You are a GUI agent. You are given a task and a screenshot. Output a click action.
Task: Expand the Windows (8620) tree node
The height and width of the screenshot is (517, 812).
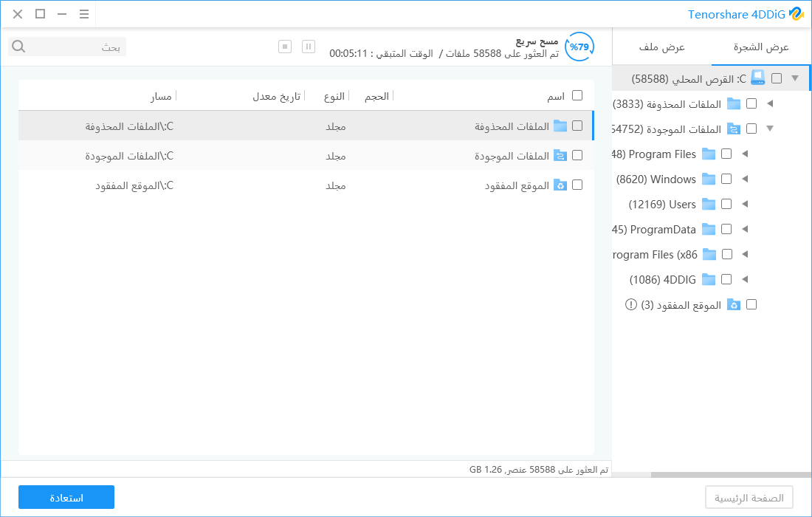coord(746,179)
